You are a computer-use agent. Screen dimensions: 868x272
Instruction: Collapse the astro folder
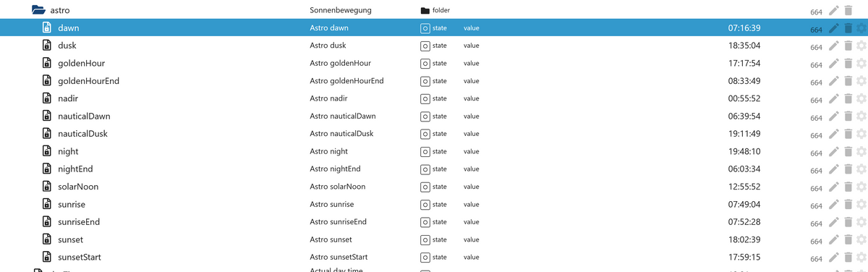[x=38, y=11]
